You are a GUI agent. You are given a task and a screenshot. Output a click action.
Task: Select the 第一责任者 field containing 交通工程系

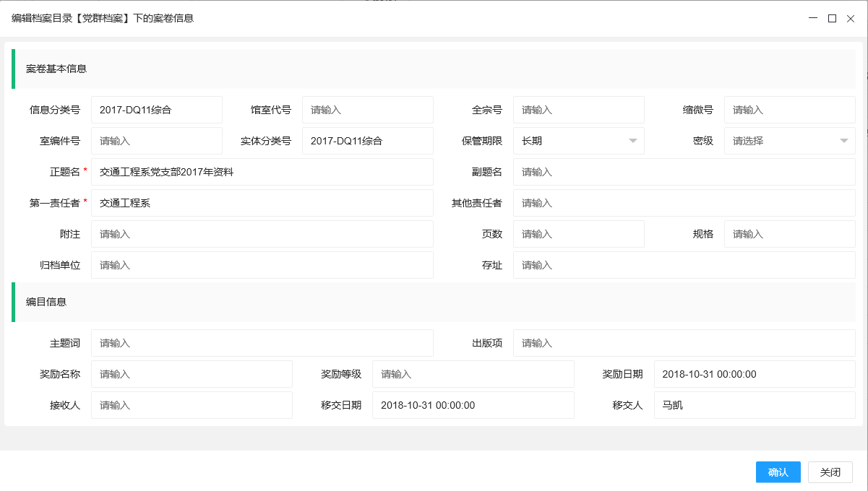[x=262, y=203]
